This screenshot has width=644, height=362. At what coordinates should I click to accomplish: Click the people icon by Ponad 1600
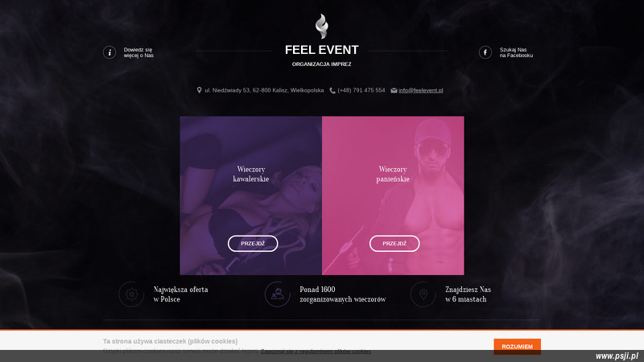tap(278, 294)
